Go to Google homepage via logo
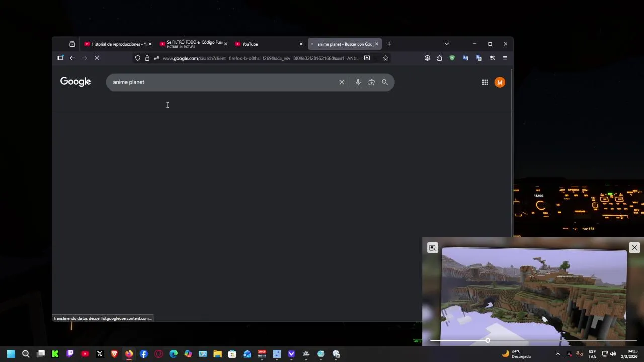This screenshot has height=362, width=644. (x=75, y=82)
